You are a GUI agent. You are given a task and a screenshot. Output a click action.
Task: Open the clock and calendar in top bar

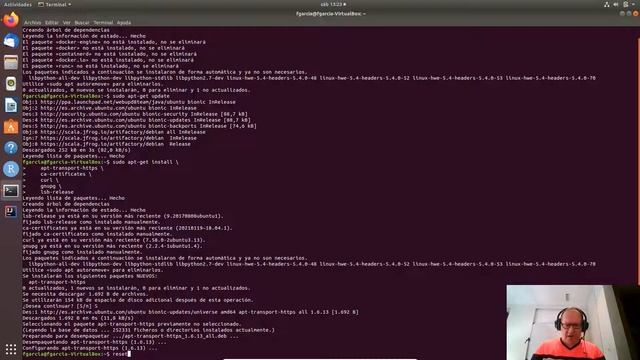333,4
